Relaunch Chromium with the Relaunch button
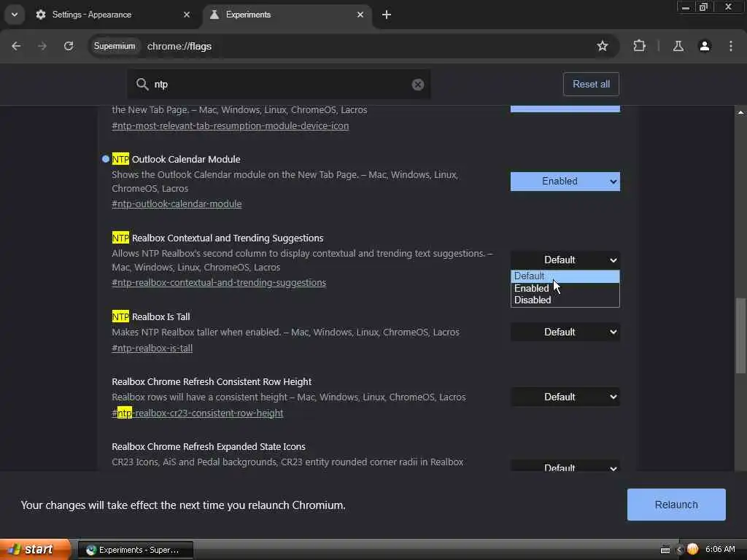The height and width of the screenshot is (560, 747). click(x=676, y=505)
